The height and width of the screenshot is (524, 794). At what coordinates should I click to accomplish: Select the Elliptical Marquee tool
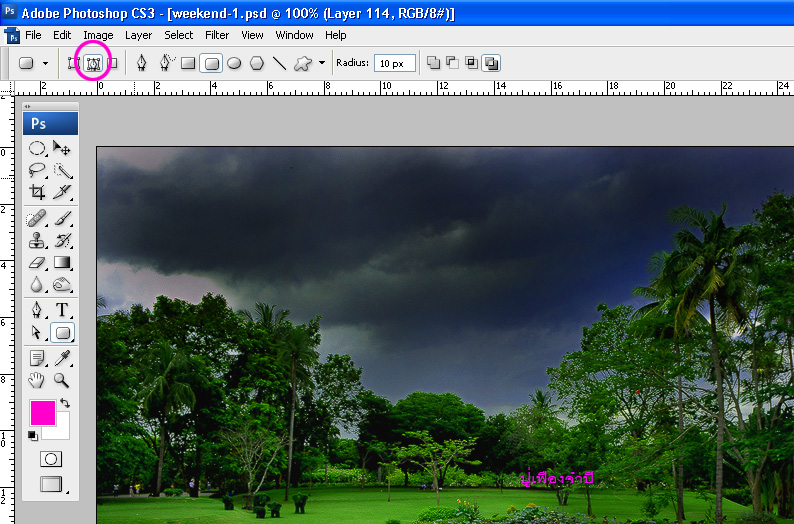37,148
